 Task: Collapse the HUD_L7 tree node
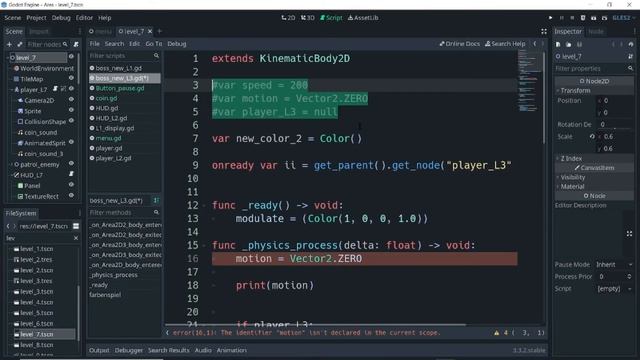pos(11,175)
